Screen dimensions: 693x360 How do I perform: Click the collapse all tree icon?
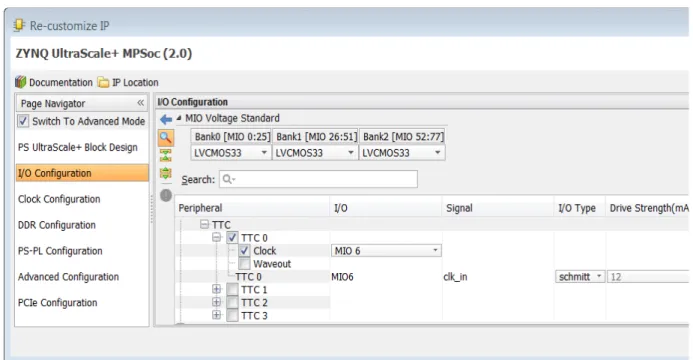166,155
